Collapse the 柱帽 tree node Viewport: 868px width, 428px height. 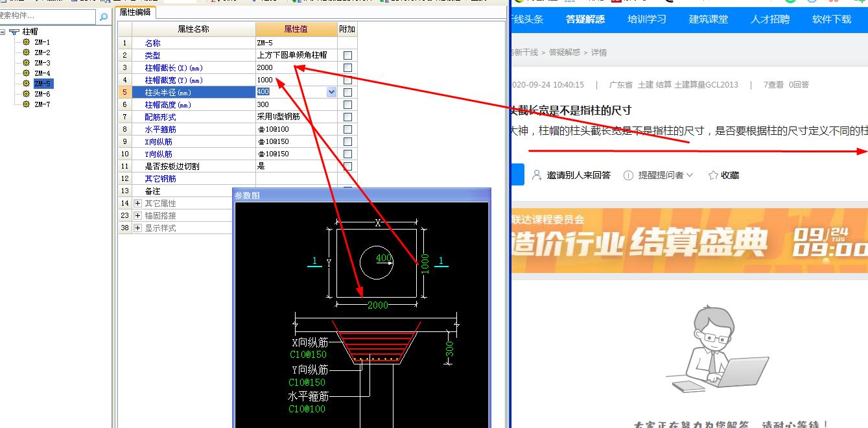tap(3, 31)
